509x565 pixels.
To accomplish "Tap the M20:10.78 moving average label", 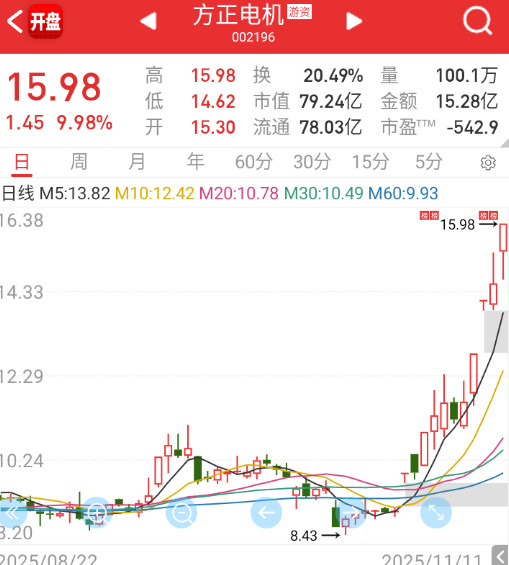I will point(239,193).
